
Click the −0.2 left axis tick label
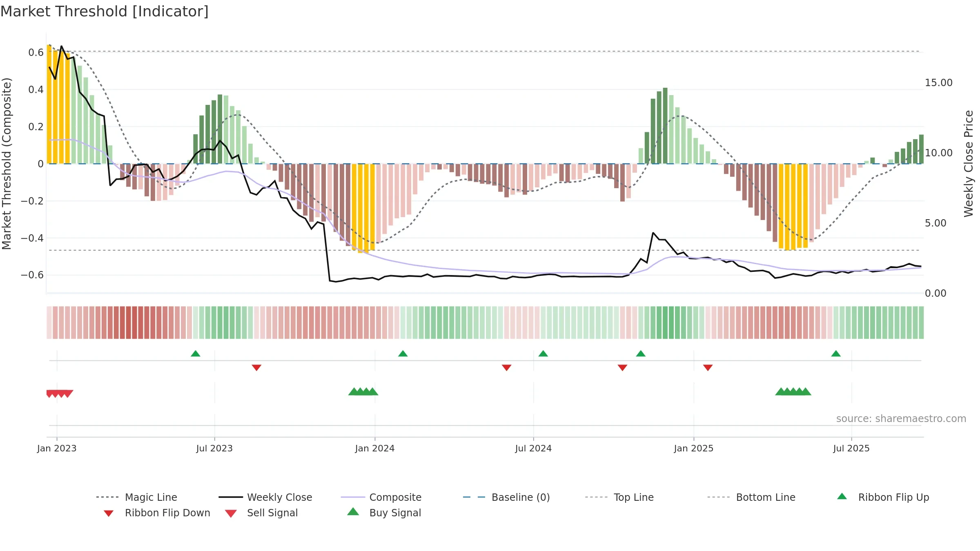pos(32,201)
